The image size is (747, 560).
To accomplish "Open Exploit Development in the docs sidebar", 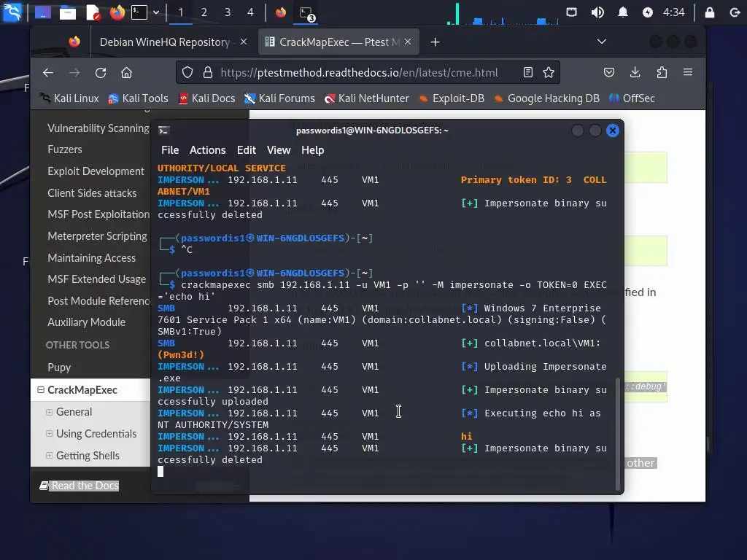I will point(96,171).
